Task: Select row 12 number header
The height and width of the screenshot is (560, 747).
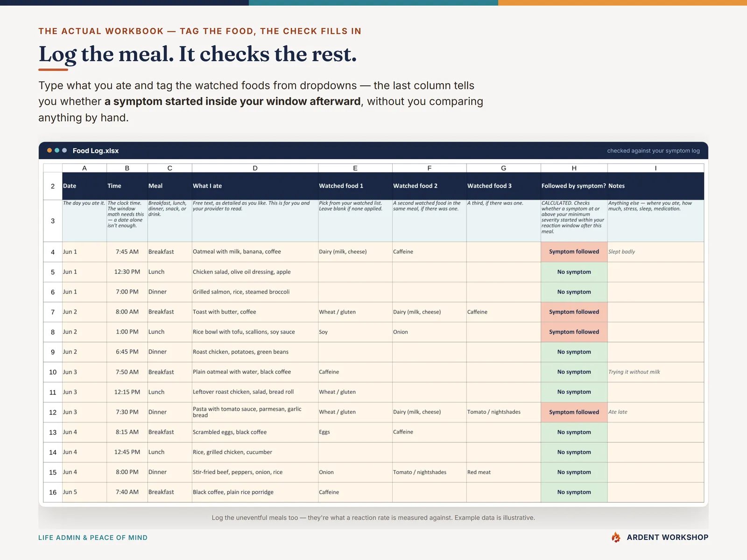Action: (x=53, y=413)
